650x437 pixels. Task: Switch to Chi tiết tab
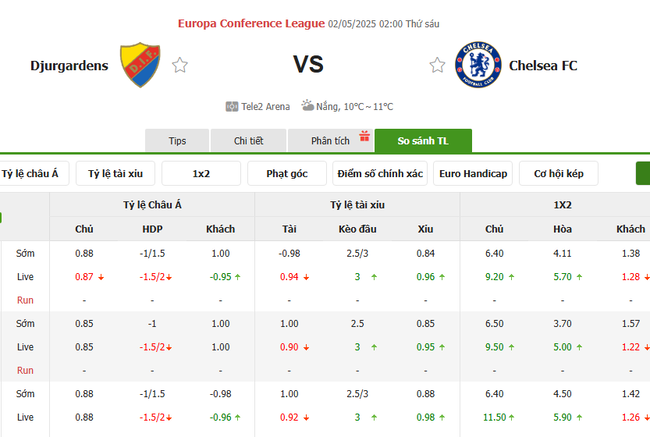click(249, 141)
